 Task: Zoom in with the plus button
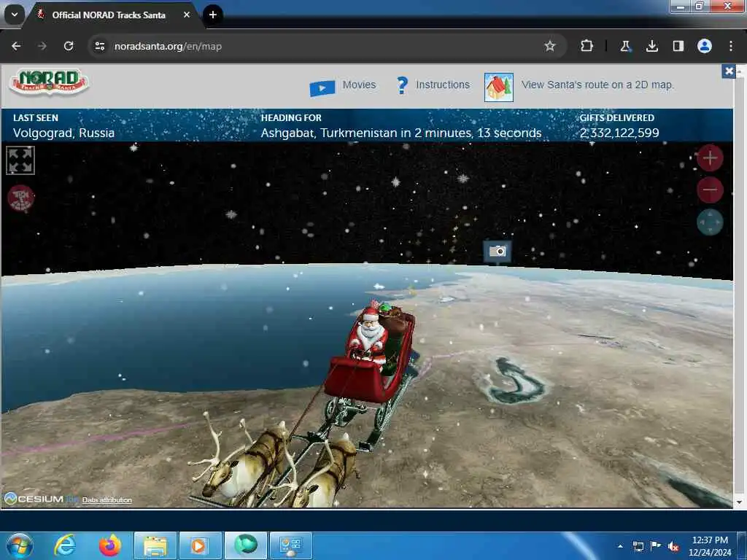point(710,158)
